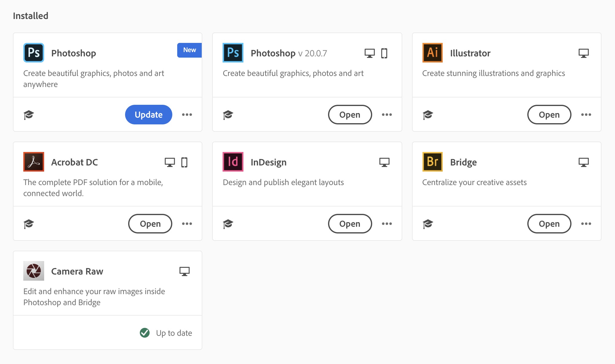Click the learn tutorials icon for Illustrator

[428, 115]
